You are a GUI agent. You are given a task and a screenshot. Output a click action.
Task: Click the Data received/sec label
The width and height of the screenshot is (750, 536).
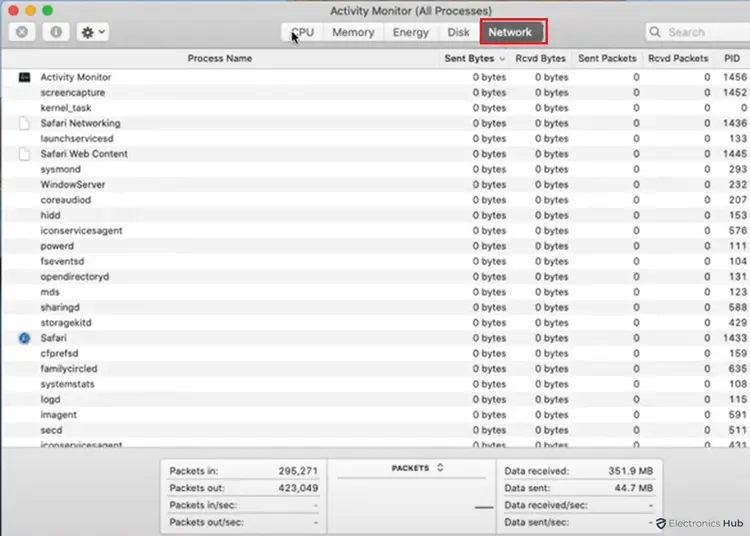pyautogui.click(x=546, y=505)
